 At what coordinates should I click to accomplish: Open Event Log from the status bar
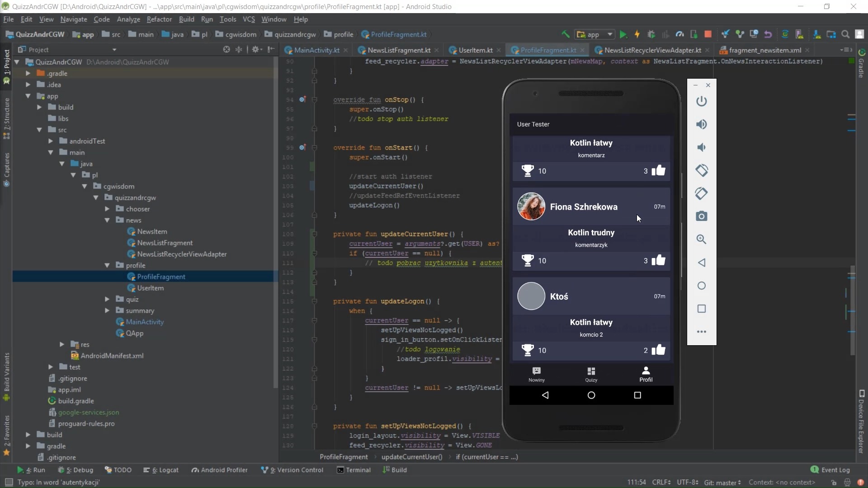click(835, 470)
